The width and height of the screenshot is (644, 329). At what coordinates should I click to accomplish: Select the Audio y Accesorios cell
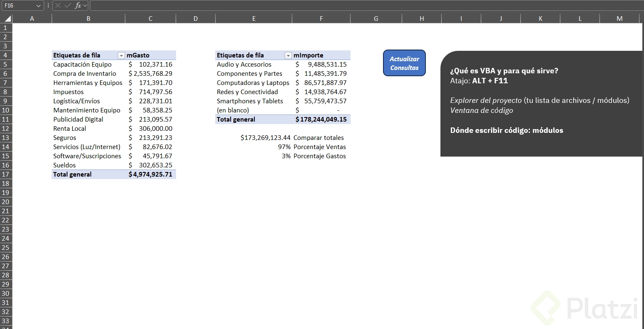pos(254,65)
